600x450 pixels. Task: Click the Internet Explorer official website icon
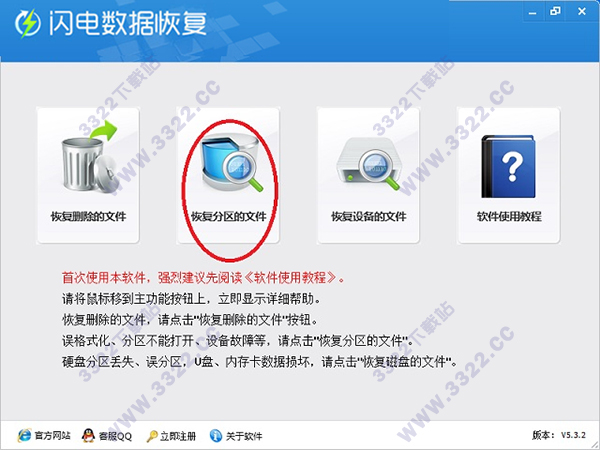(24, 435)
